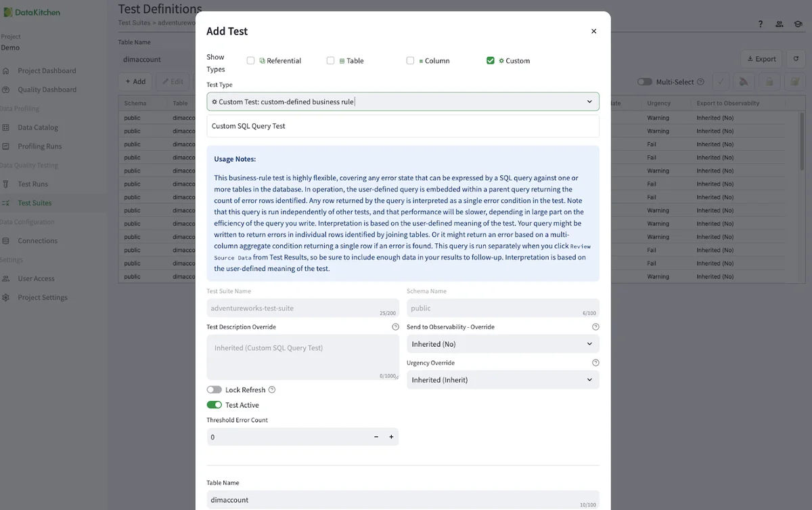
Task: Click the users icon in top header
Action: 780,24
